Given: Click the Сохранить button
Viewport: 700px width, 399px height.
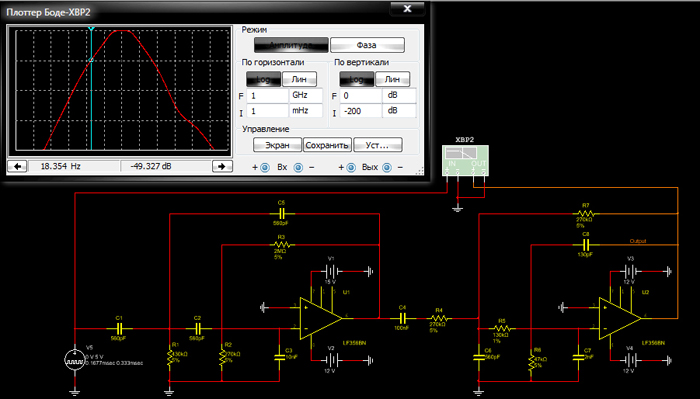Looking at the screenshot, I should coord(327,145).
